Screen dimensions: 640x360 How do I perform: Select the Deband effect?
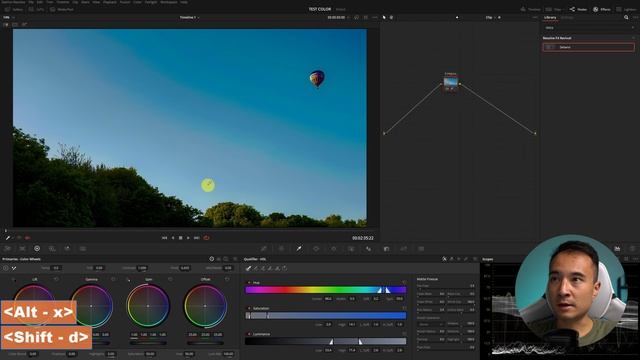coord(588,47)
